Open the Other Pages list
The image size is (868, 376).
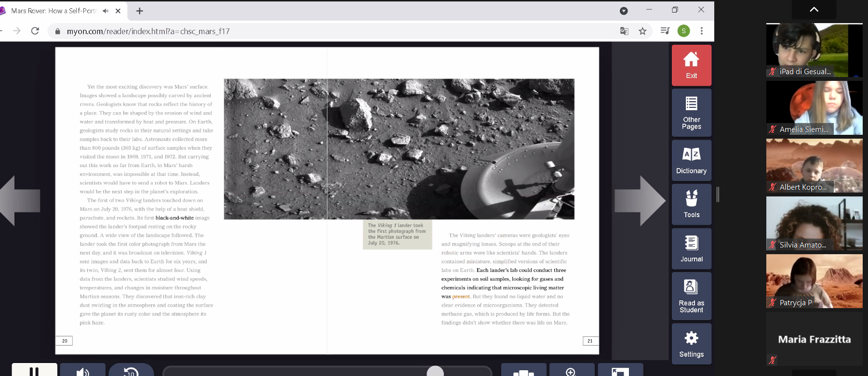coord(691,113)
